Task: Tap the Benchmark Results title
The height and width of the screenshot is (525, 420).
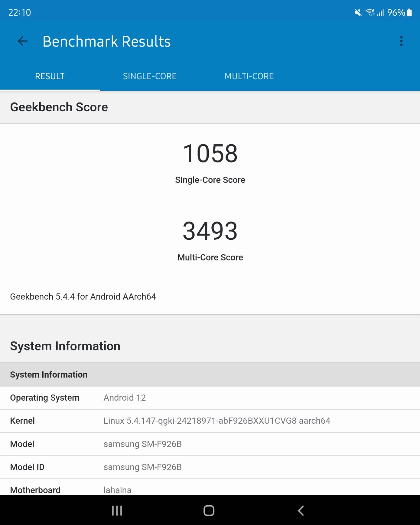Action: [107, 41]
